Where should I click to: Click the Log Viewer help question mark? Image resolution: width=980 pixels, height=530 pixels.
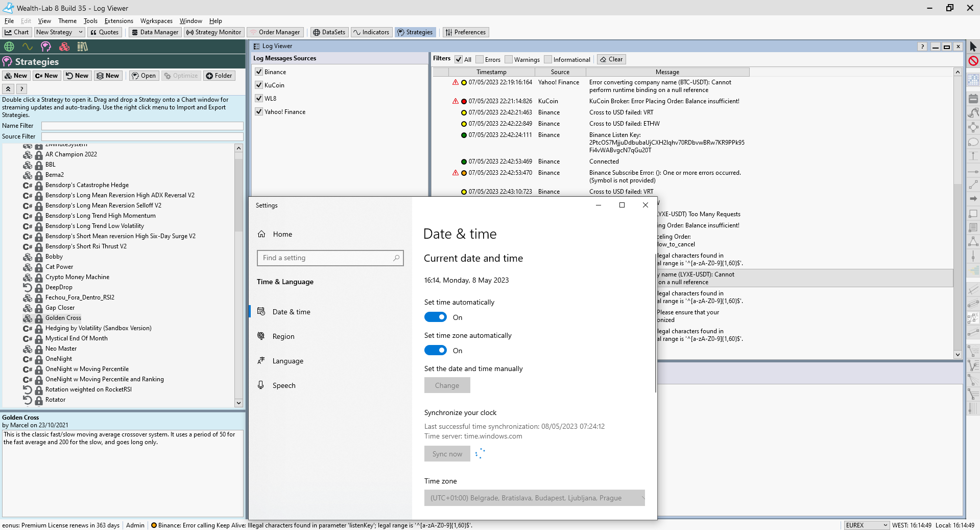pyautogui.click(x=922, y=47)
